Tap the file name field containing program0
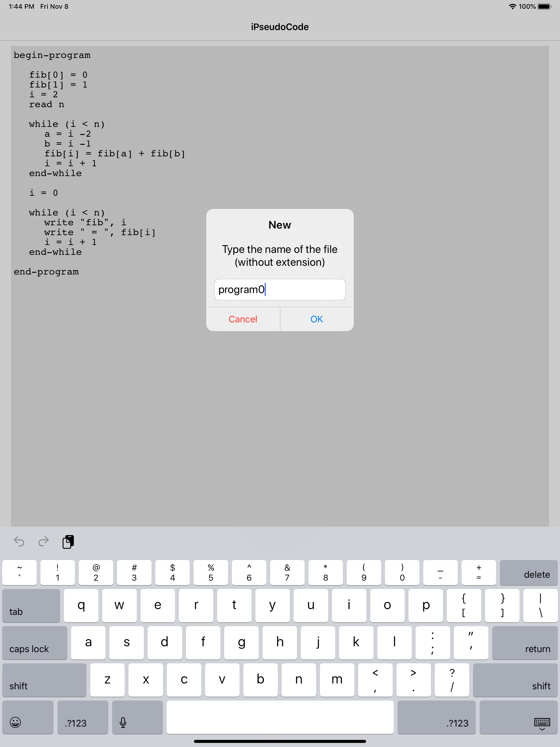This screenshot has height=747, width=560. tap(280, 289)
